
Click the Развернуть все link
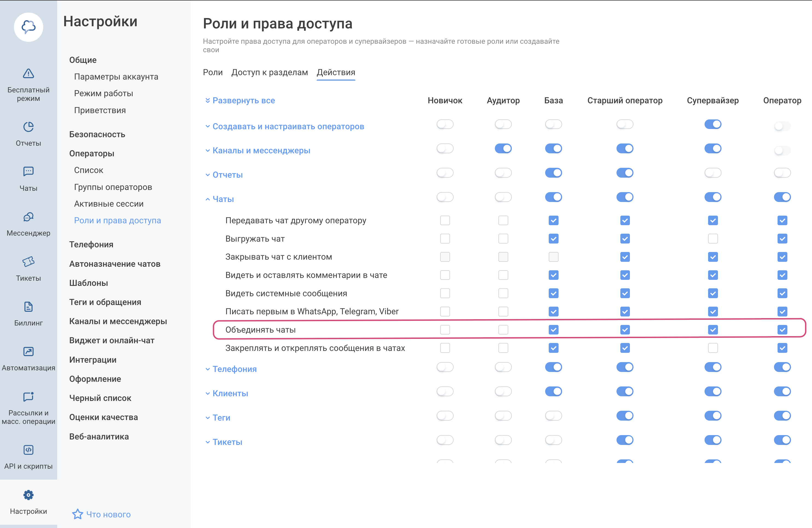tap(243, 100)
